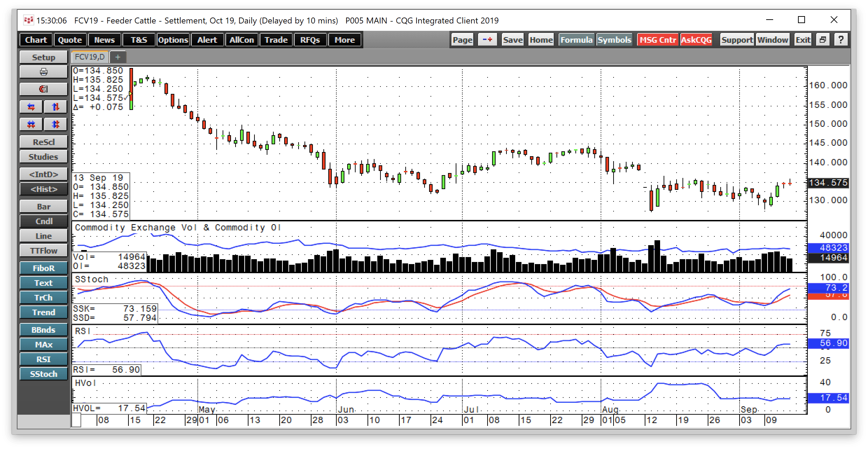This screenshot has width=868, height=449.
Task: Open the T&S window button
Action: coord(139,40)
